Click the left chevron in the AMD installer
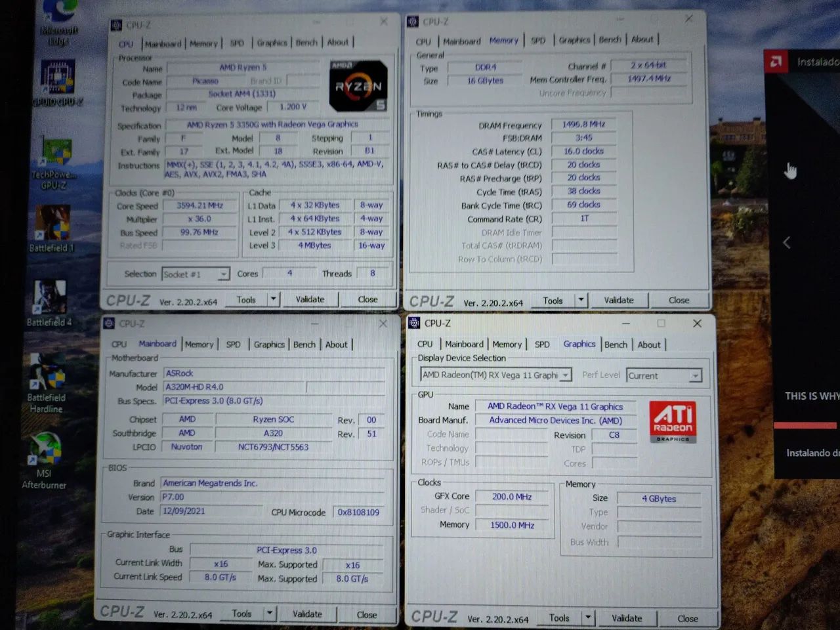The width and height of the screenshot is (840, 630). click(x=787, y=243)
